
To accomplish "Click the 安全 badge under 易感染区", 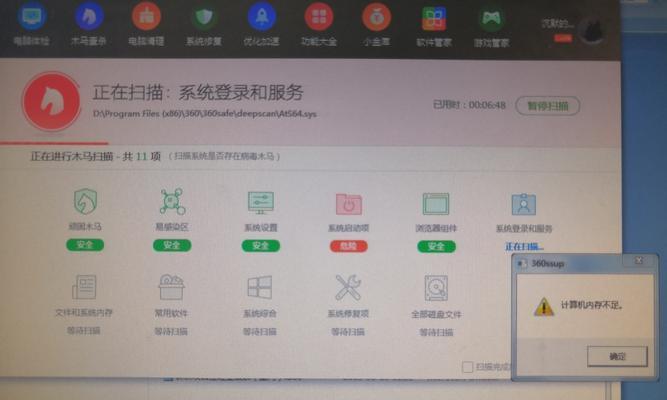I will click(172, 245).
